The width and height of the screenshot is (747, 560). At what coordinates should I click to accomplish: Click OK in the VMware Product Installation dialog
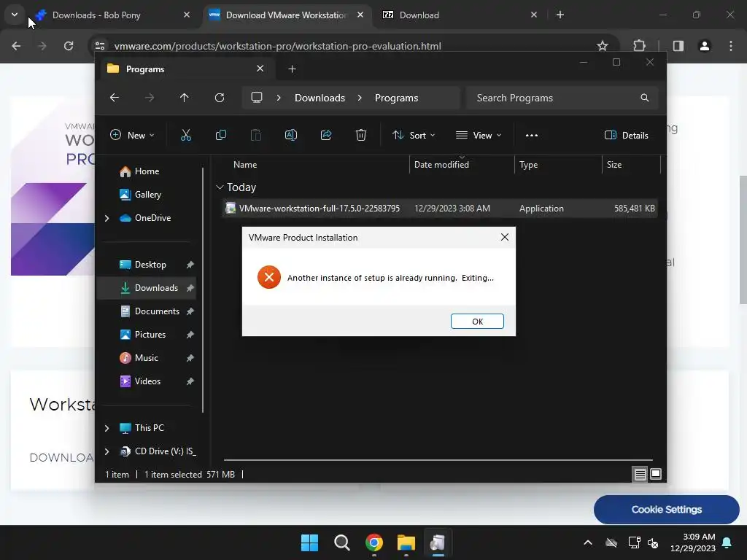(477, 322)
